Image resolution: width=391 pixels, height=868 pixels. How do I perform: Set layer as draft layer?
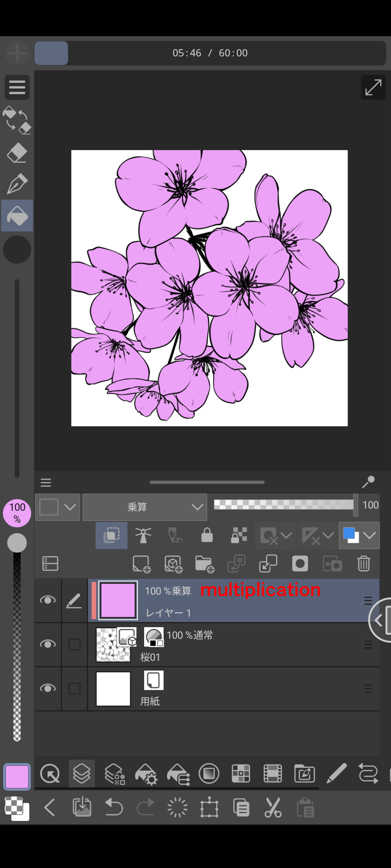pos(175,536)
